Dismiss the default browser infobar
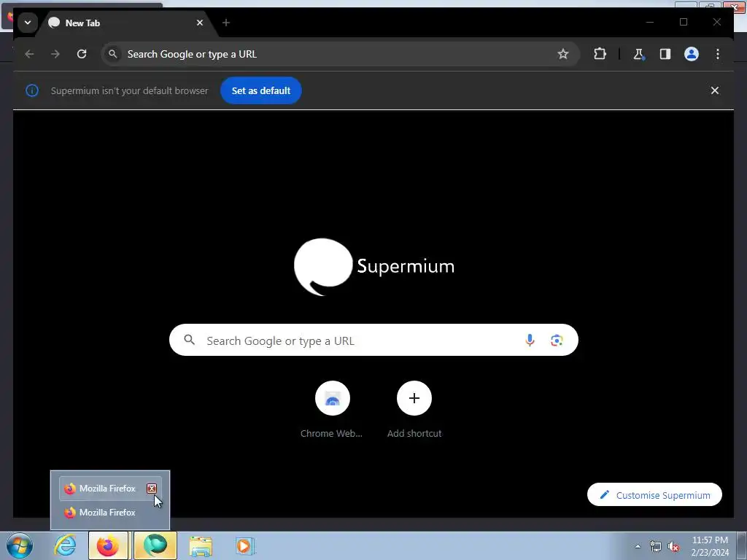 click(x=715, y=90)
